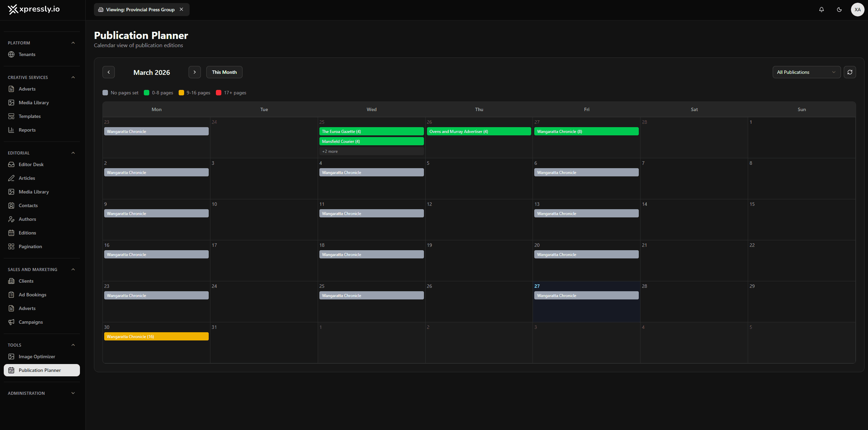Toggle dark mode with the moon icon

pos(839,10)
